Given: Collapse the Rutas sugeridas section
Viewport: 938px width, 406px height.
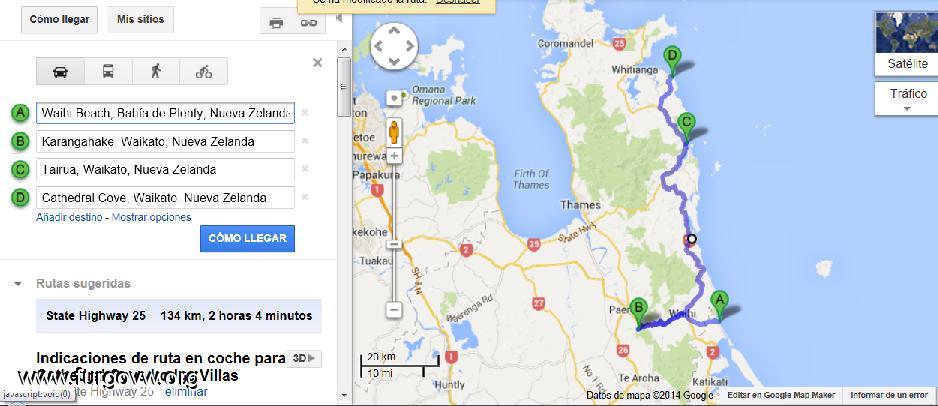Looking at the screenshot, I should [x=18, y=284].
